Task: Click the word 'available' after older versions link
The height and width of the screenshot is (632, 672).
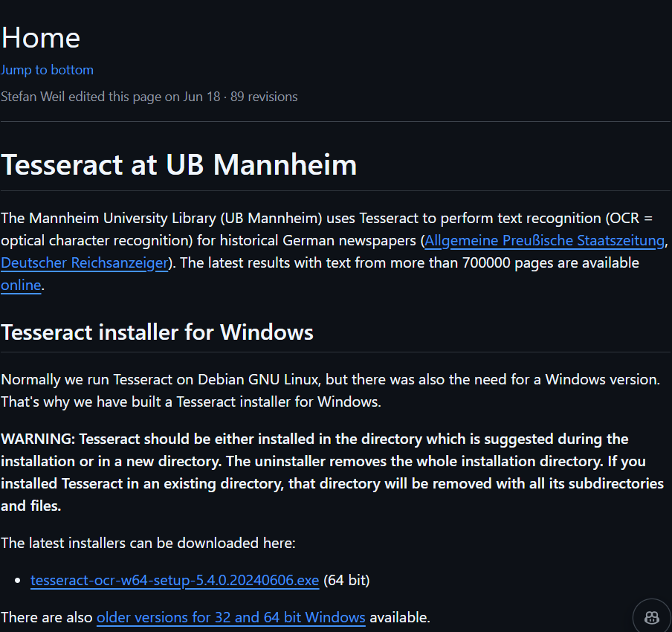Action: pyautogui.click(x=398, y=617)
